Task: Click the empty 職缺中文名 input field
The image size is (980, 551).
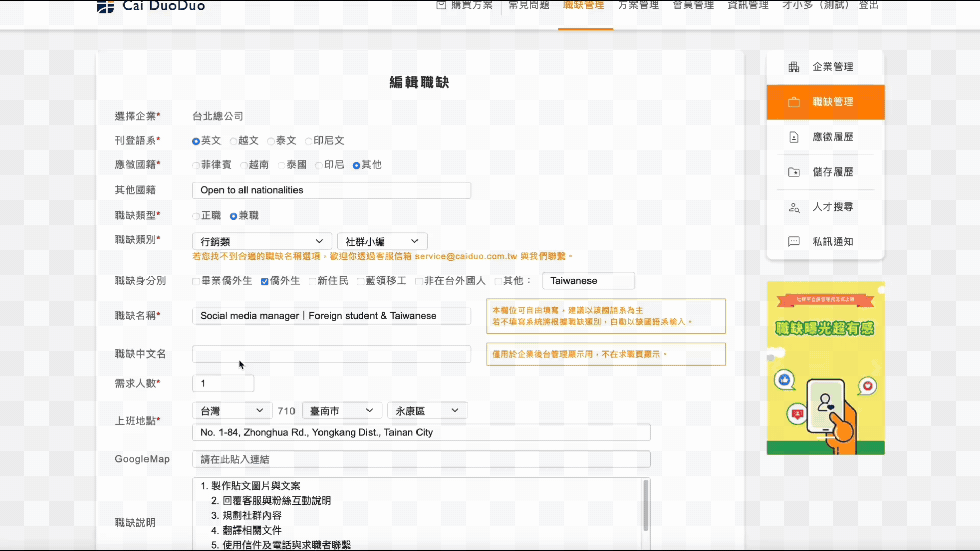Action: [331, 354]
